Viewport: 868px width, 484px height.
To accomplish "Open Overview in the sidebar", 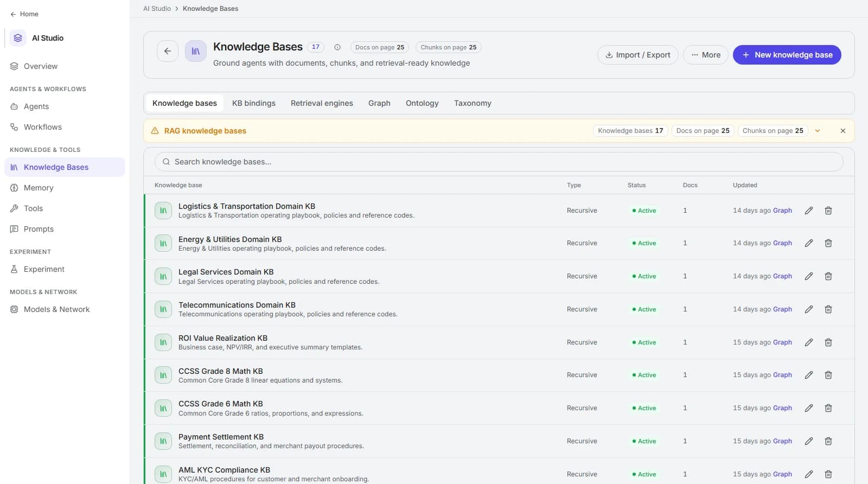I will 65,66.
